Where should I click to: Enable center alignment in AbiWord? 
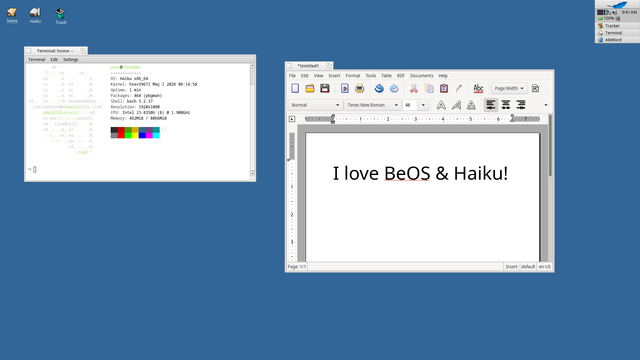[x=506, y=105]
